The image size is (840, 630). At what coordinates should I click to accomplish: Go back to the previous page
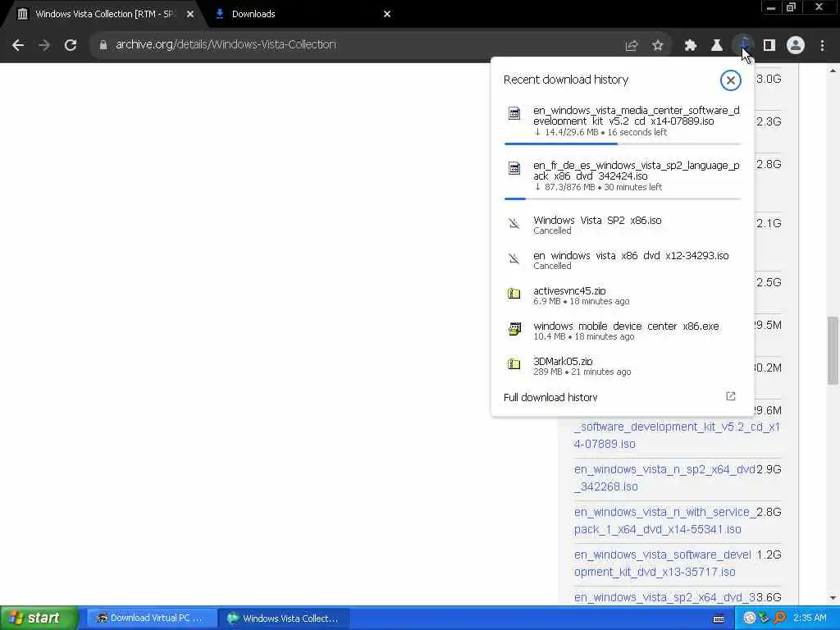[x=18, y=45]
